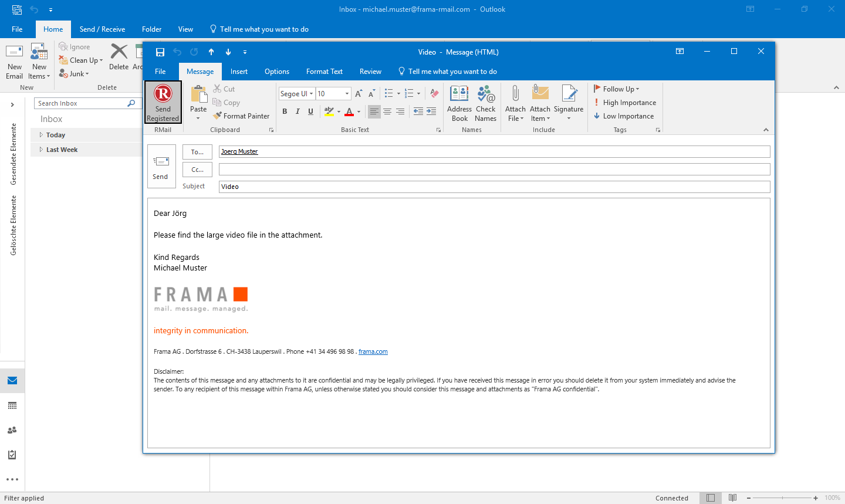Click the Save icon in message title bar

coord(160,52)
